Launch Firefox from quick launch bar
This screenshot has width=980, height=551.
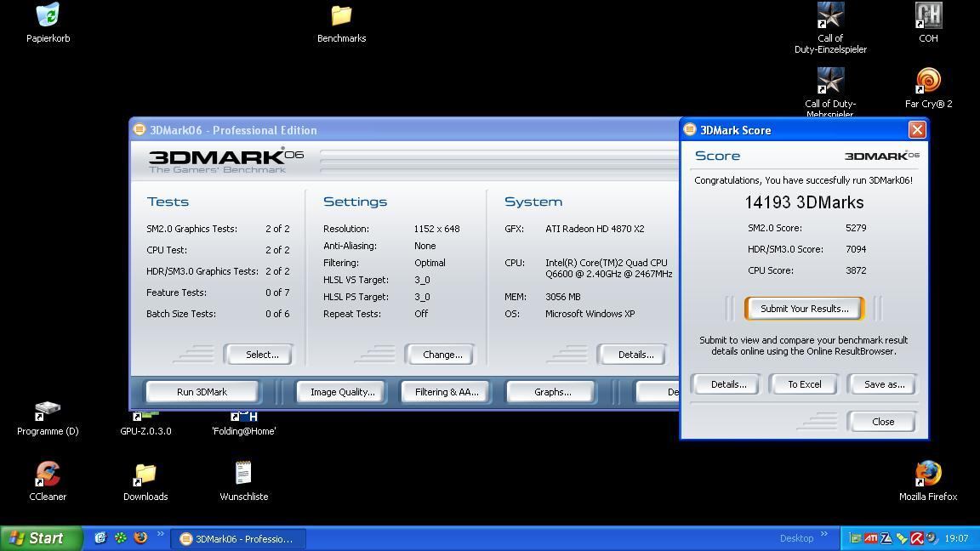[x=140, y=538]
